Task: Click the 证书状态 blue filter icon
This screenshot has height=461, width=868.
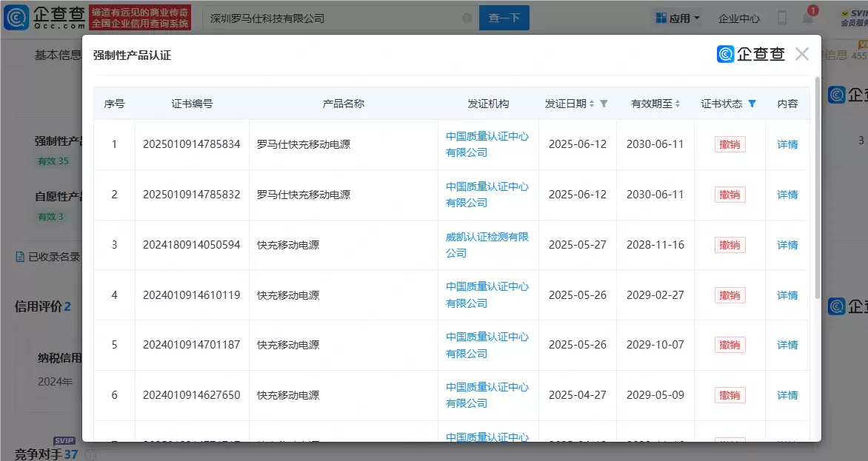Action: pos(752,104)
